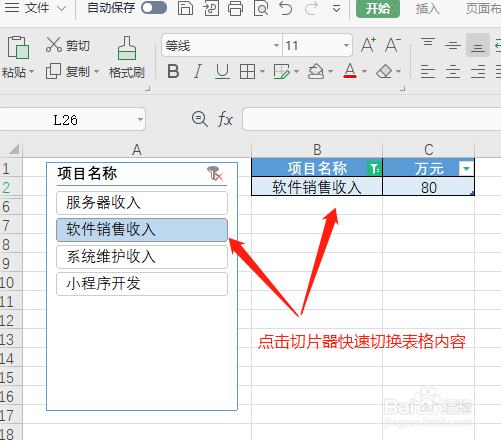
Task: Click the eraser clear icon
Action: [x=384, y=71]
